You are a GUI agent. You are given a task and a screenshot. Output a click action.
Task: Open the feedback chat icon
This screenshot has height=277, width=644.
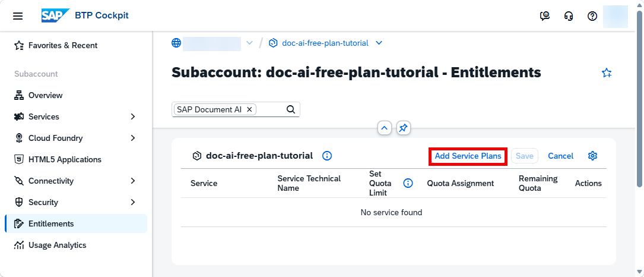(545, 16)
